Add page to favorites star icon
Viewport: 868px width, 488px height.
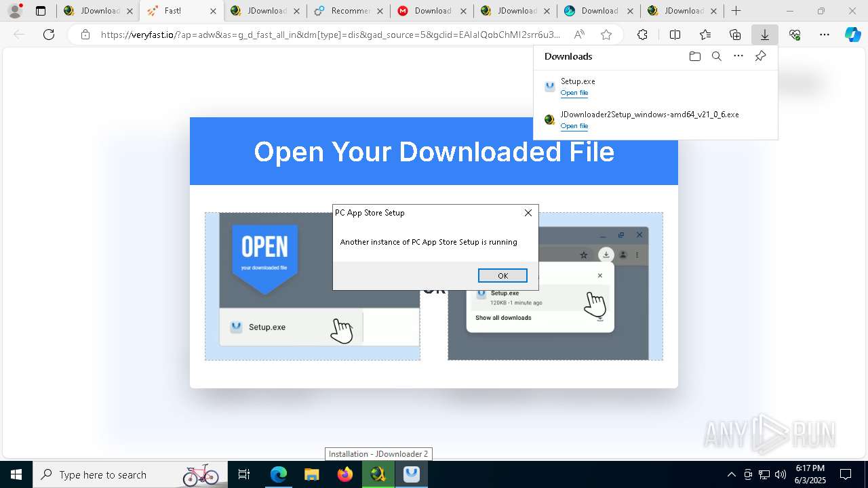click(606, 35)
